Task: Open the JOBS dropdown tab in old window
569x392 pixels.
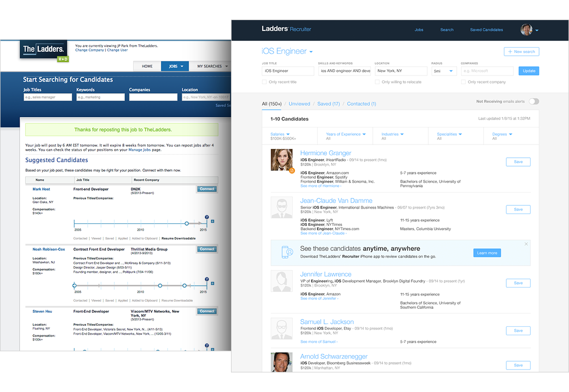Action: tap(176, 66)
